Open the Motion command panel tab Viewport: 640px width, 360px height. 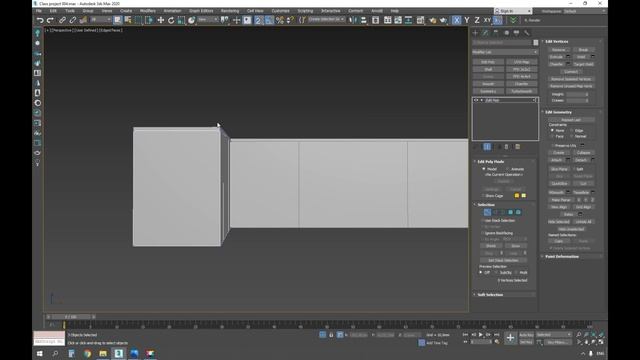click(507, 33)
